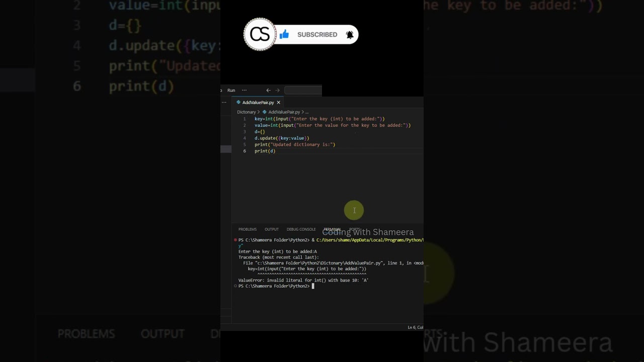This screenshot has width=644, height=362.
Task: Click line number 3 in editor gutter
Action: point(245,132)
